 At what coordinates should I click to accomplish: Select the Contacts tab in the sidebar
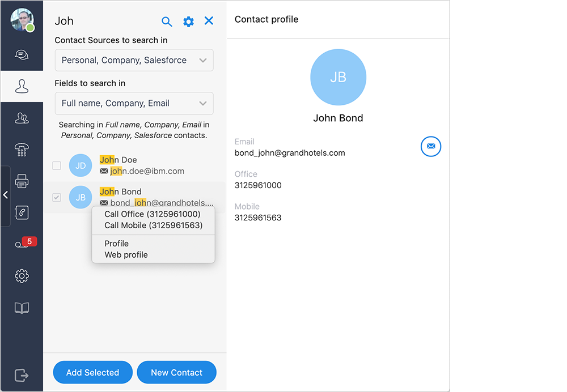pyautogui.click(x=22, y=86)
